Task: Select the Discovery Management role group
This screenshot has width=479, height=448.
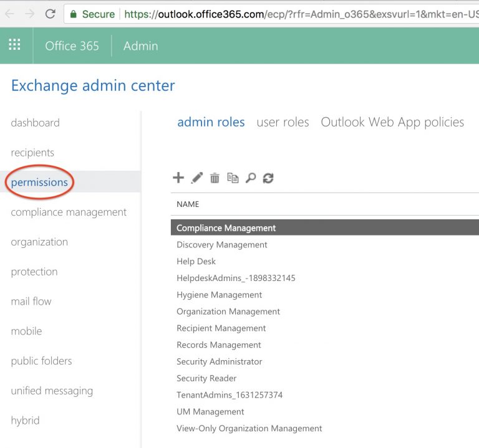Action: click(x=222, y=244)
